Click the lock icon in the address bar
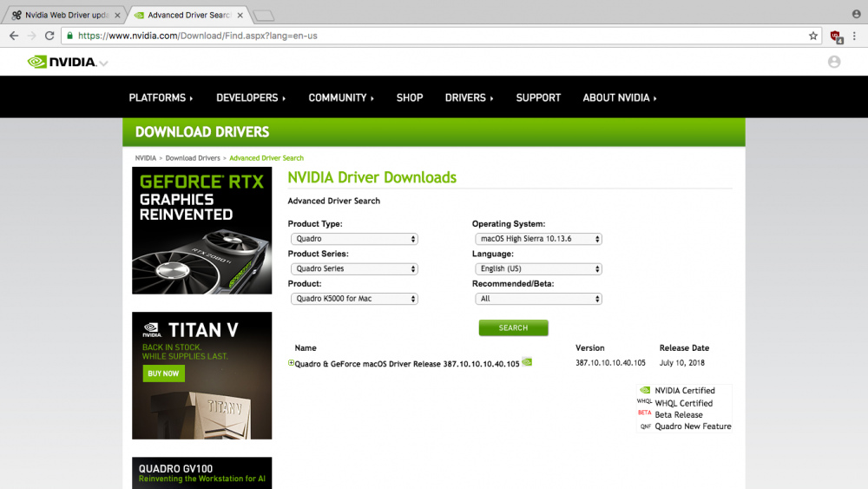 point(69,36)
